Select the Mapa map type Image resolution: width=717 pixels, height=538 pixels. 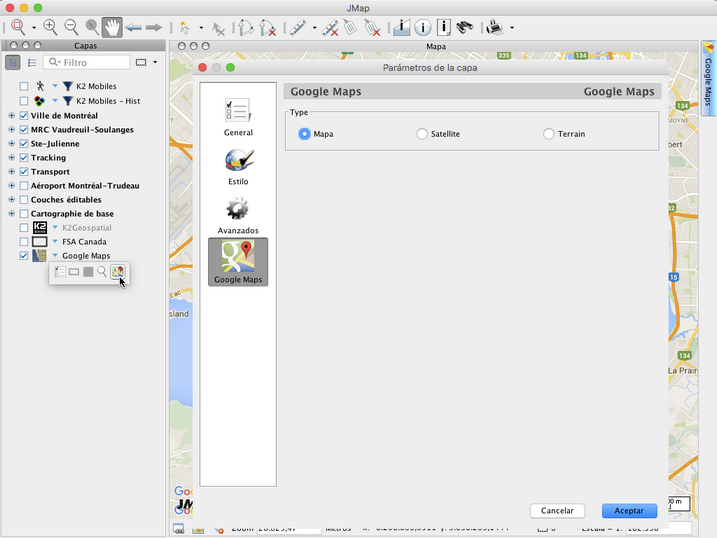[304, 134]
